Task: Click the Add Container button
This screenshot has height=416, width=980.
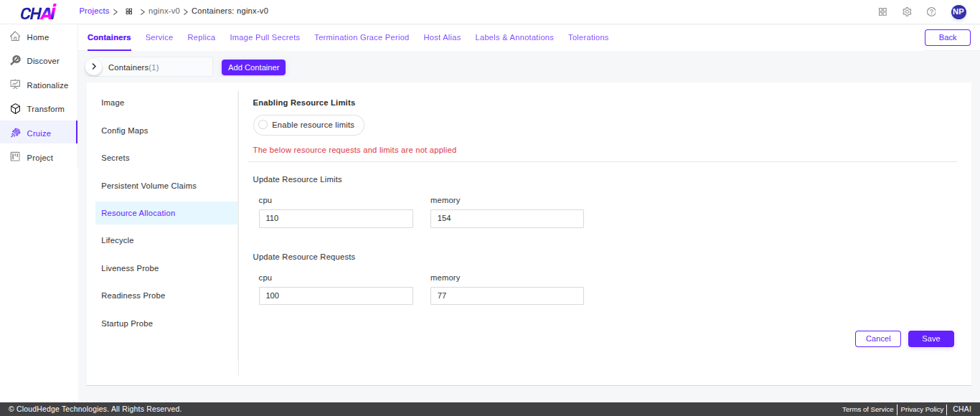Action: tap(253, 67)
